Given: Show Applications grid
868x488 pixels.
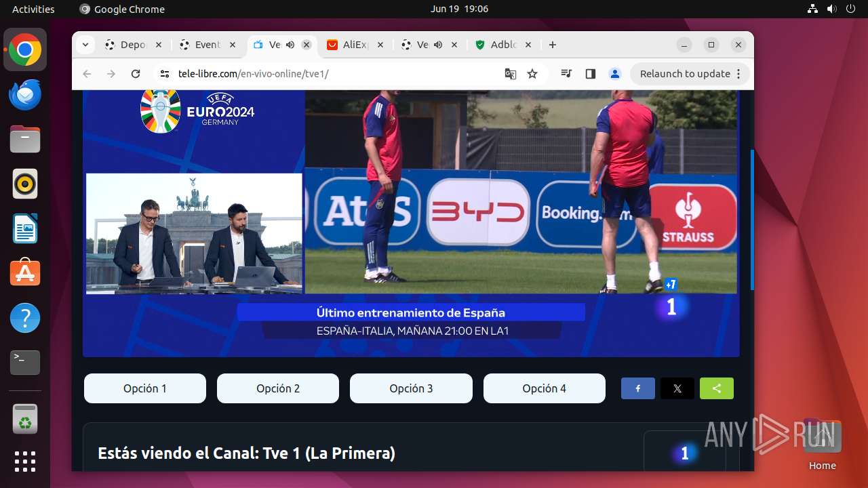Looking at the screenshot, I should coord(25,462).
